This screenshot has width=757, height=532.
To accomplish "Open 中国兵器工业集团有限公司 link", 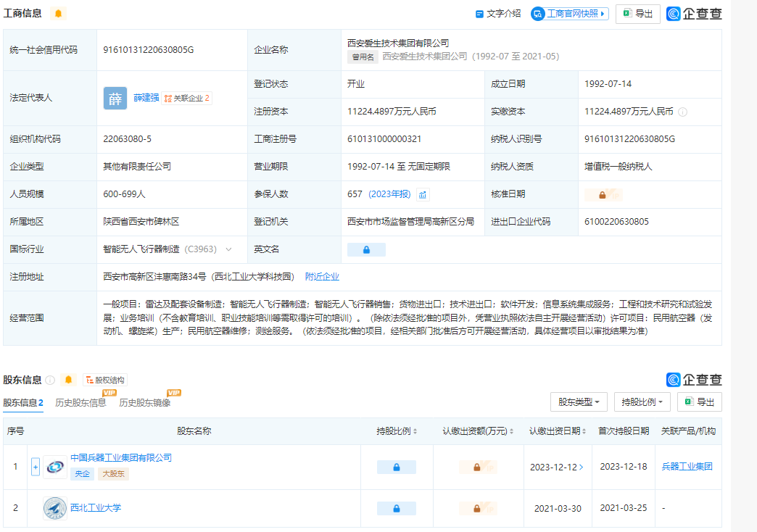I will click(x=121, y=457).
